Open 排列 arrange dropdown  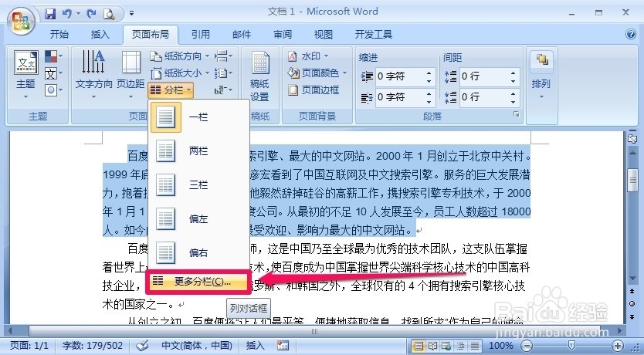[541, 76]
